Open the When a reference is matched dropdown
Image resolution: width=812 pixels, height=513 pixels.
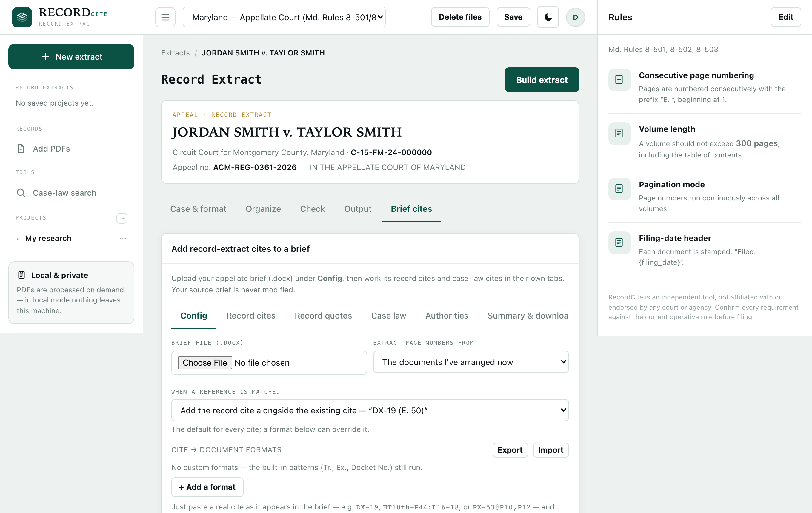pyautogui.click(x=370, y=410)
